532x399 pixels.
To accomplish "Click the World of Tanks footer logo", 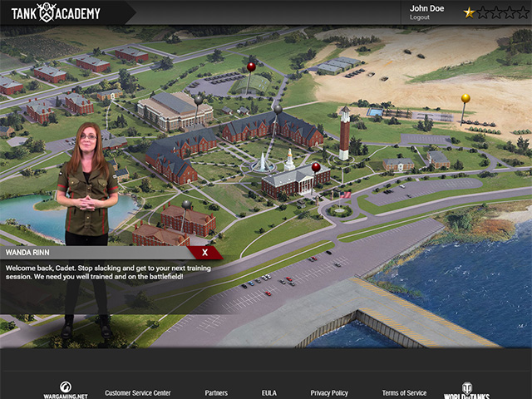I will [x=465, y=390].
